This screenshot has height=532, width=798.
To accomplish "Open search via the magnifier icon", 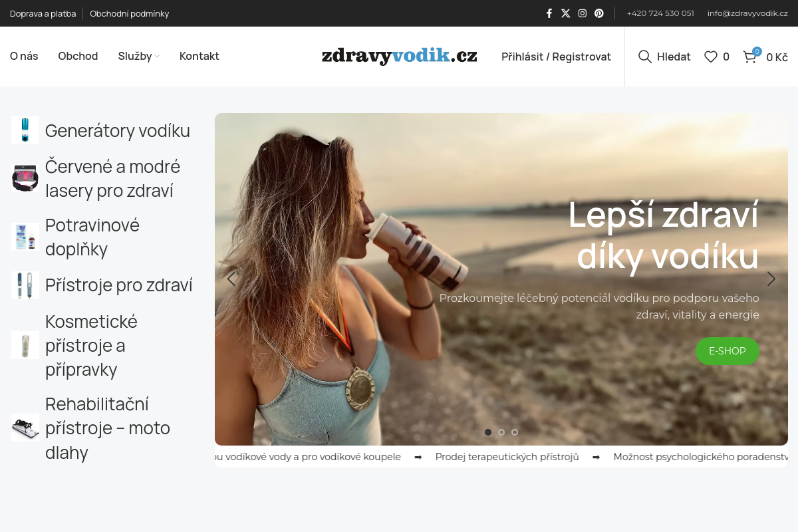I will click(644, 57).
